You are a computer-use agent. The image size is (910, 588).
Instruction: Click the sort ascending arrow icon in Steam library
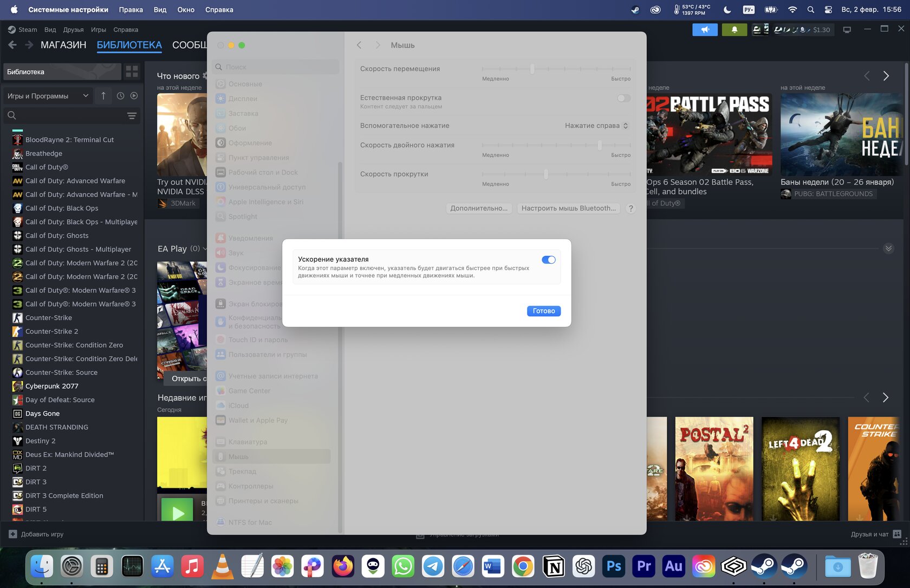(103, 96)
